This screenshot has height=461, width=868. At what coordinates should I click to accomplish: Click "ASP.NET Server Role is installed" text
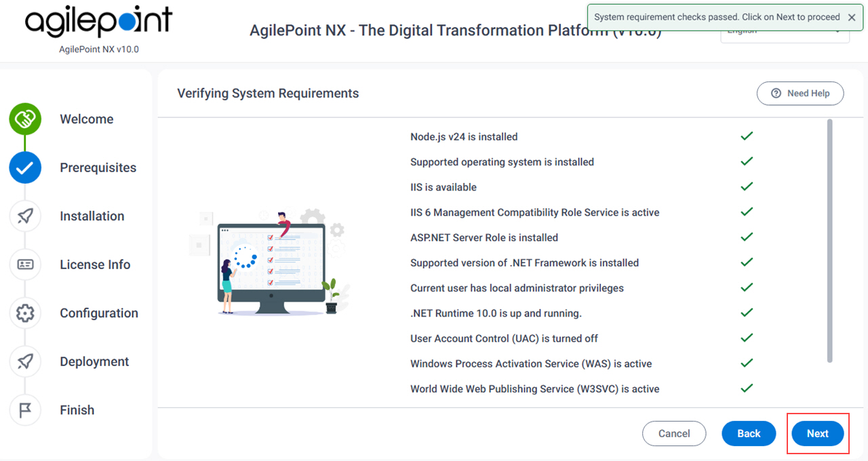(x=484, y=237)
